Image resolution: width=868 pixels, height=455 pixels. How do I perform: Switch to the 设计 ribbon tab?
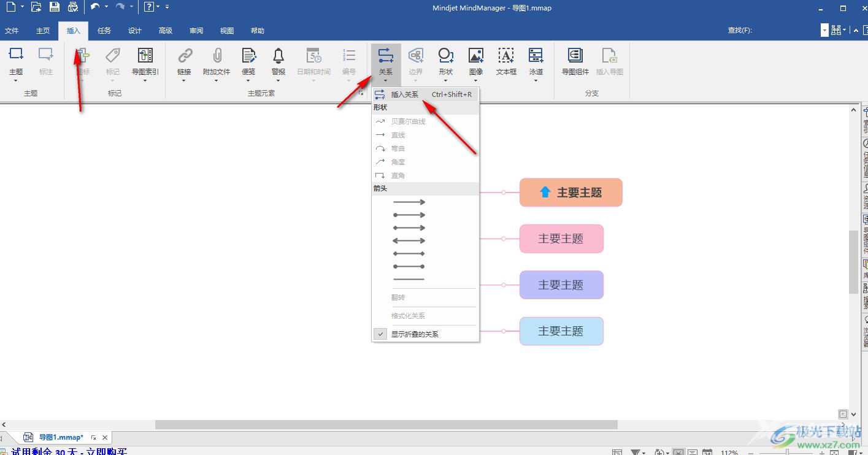(x=135, y=31)
